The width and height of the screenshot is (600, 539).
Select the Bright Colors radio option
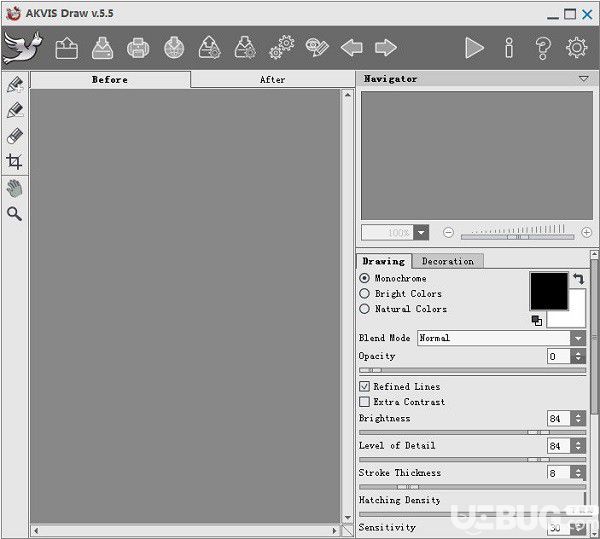364,293
